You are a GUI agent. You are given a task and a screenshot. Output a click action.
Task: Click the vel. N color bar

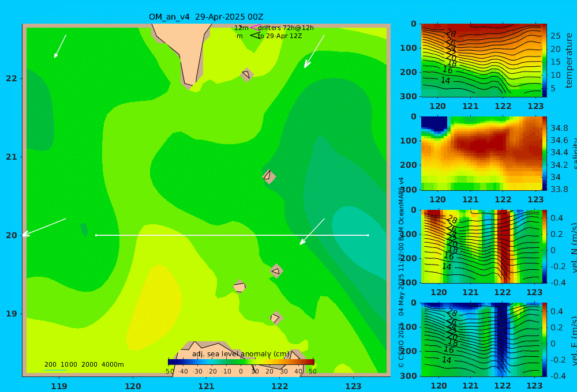pos(544,246)
